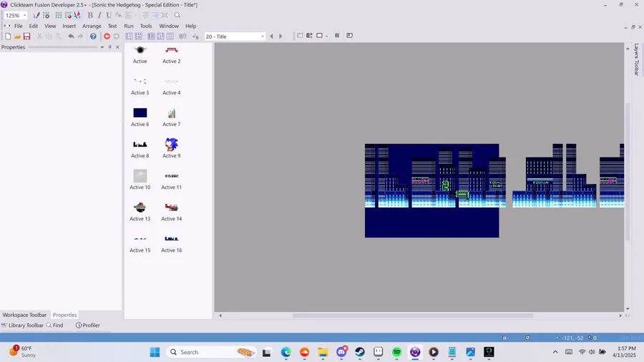
Task: Click the scroll right arrow of frame editor
Action: (620, 315)
